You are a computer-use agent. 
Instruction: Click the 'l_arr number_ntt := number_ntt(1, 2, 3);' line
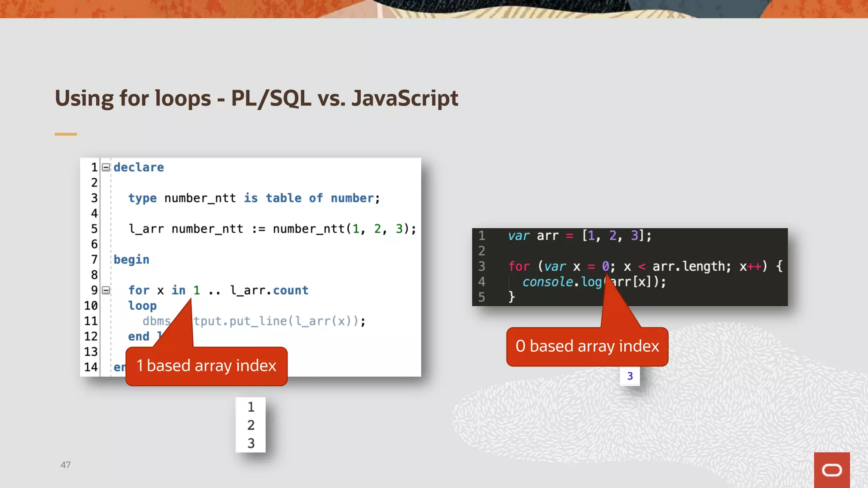pyautogui.click(x=273, y=229)
